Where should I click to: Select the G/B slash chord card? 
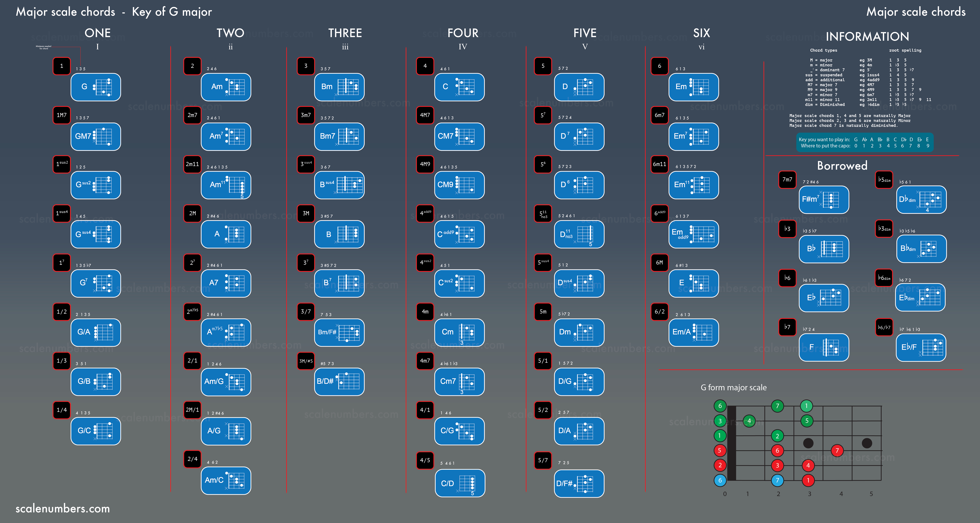[96, 382]
